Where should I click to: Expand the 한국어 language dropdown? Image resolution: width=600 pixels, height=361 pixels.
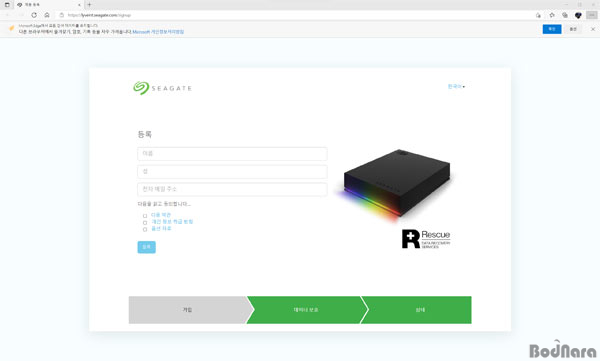pyautogui.click(x=456, y=87)
